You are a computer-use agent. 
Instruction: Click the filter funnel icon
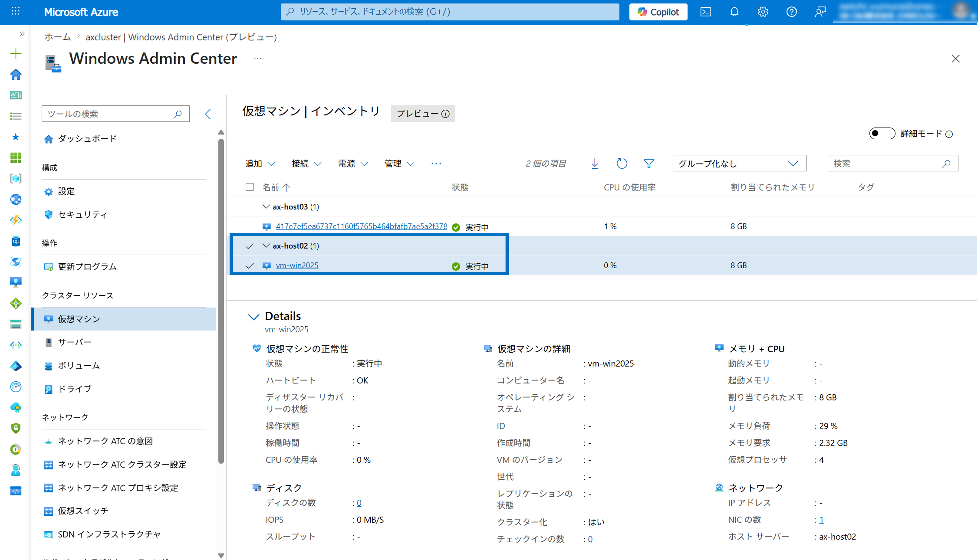[649, 163]
